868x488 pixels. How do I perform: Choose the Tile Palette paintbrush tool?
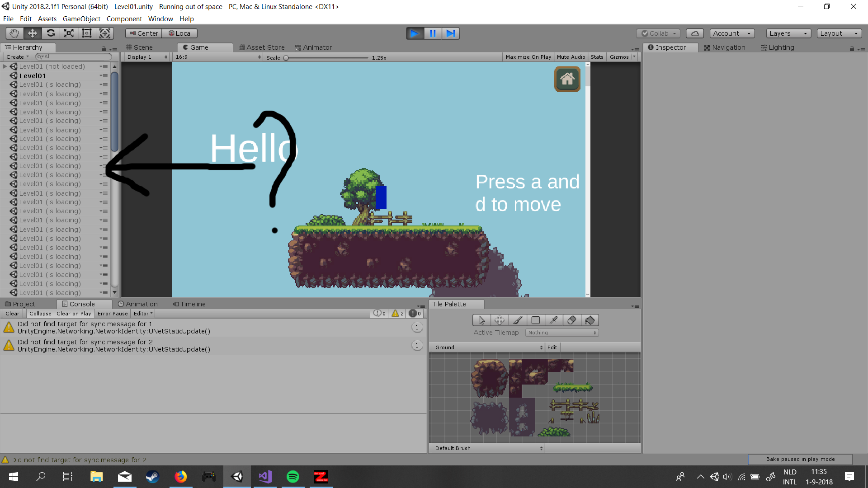(x=518, y=320)
